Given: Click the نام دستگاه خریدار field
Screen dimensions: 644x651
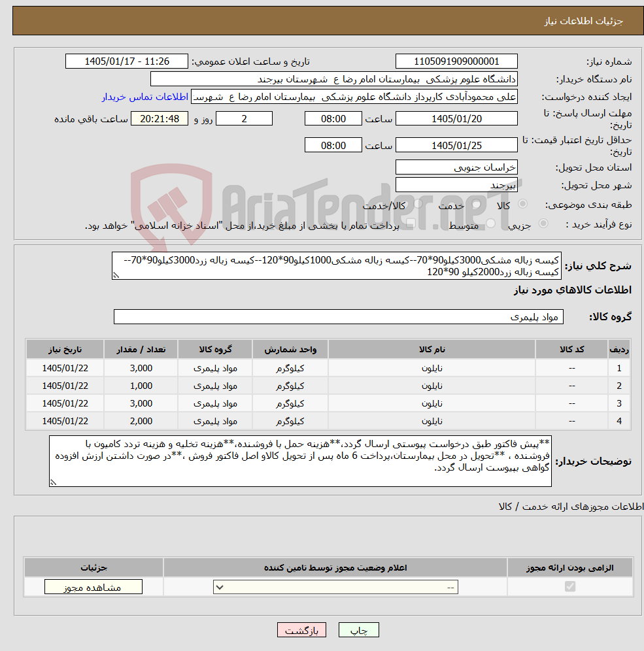Looking at the screenshot, I should coord(334,79).
